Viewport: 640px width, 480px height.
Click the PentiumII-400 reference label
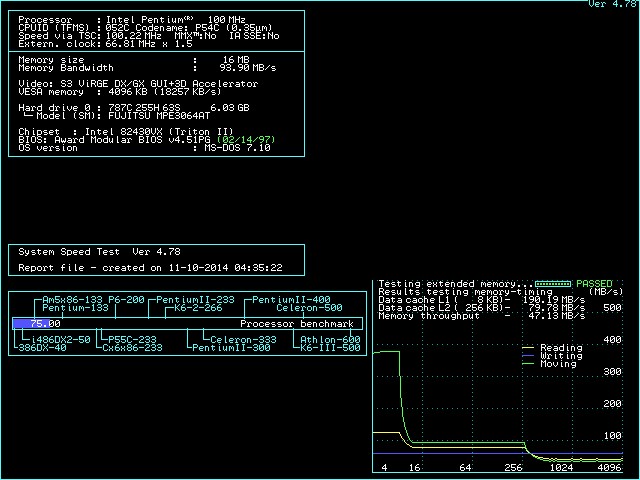click(x=290, y=300)
